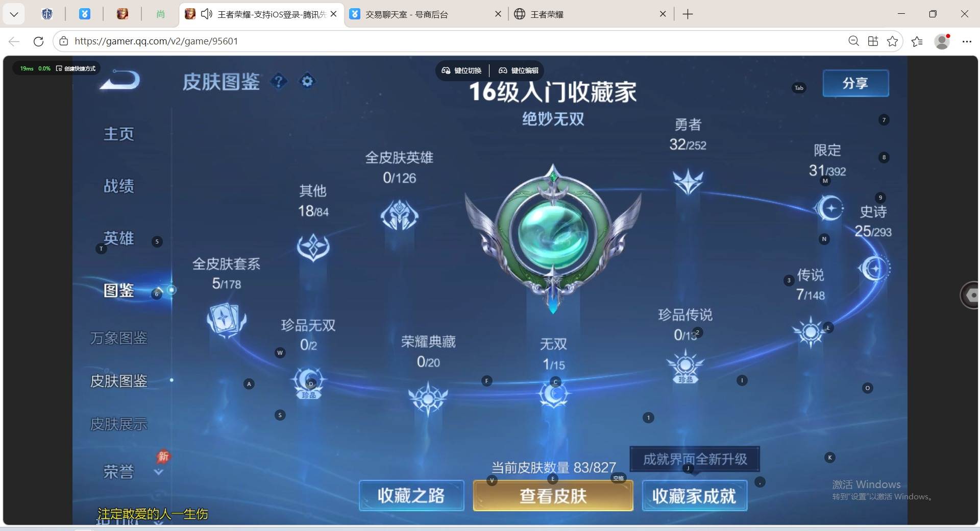Click the 收藏家成就 button
This screenshot has width=980, height=531.
click(x=694, y=496)
